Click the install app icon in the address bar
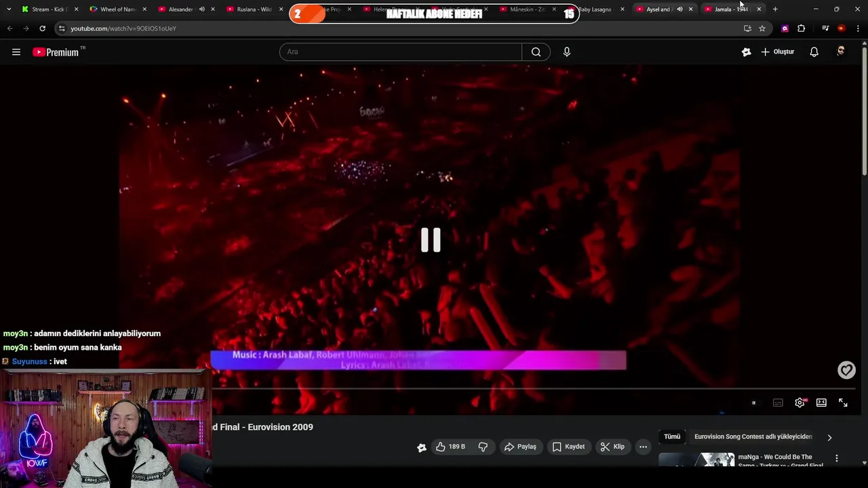This screenshot has height=488, width=868. pyautogui.click(x=747, y=28)
